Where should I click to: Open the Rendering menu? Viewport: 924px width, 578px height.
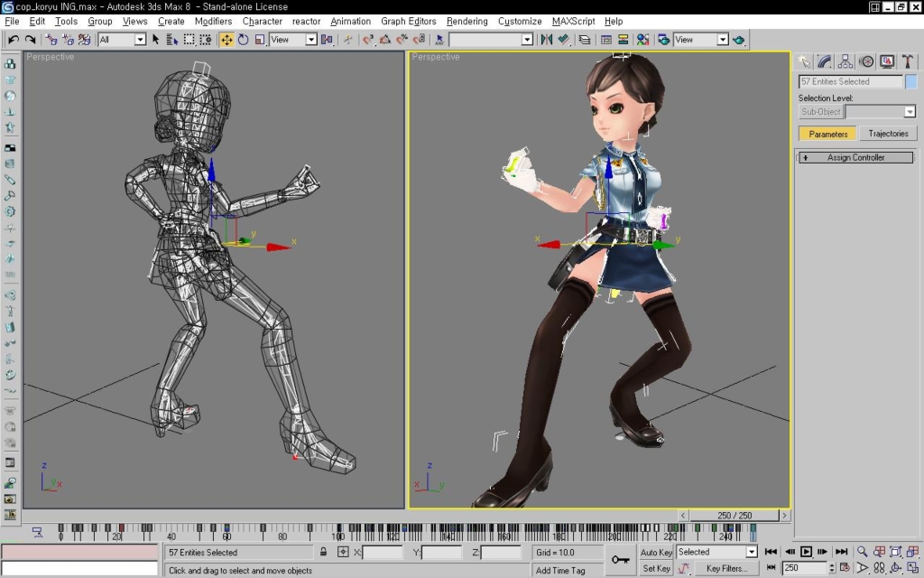tap(467, 22)
